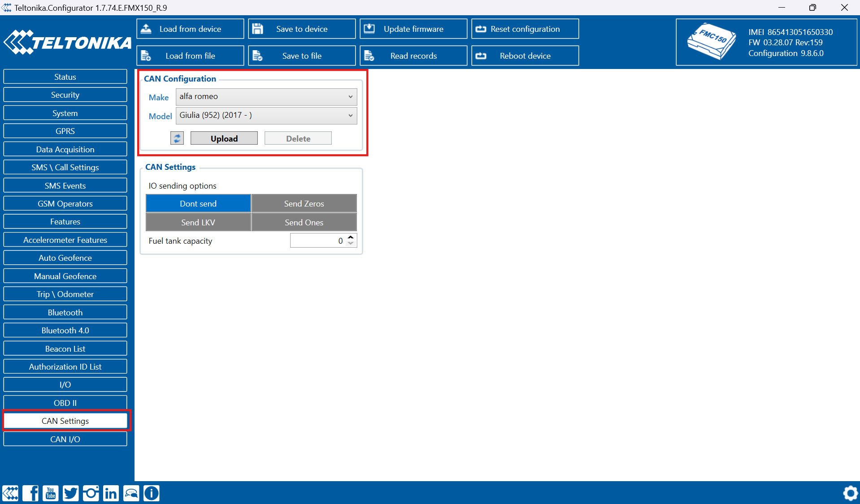This screenshot has height=504, width=860.
Task: Switch to the OBD II section
Action: (x=65, y=403)
